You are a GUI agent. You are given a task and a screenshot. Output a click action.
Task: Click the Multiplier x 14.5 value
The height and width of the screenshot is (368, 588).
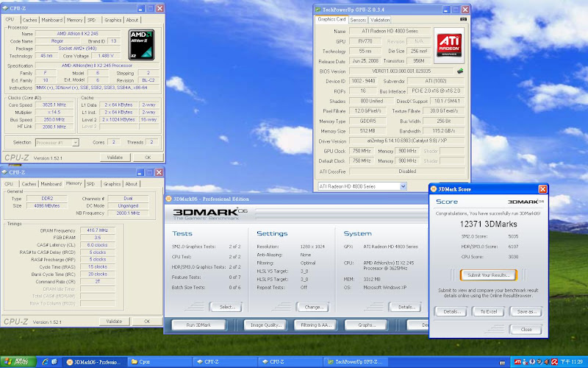point(54,113)
